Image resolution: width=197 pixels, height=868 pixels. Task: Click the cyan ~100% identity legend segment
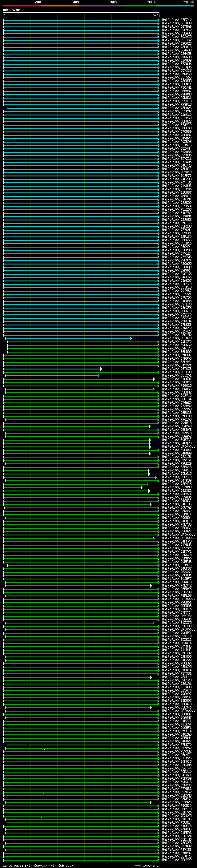point(175,6)
